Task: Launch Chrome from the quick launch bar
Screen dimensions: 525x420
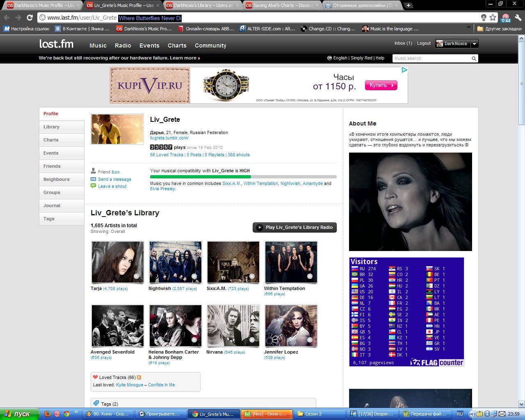Action: pos(66,414)
